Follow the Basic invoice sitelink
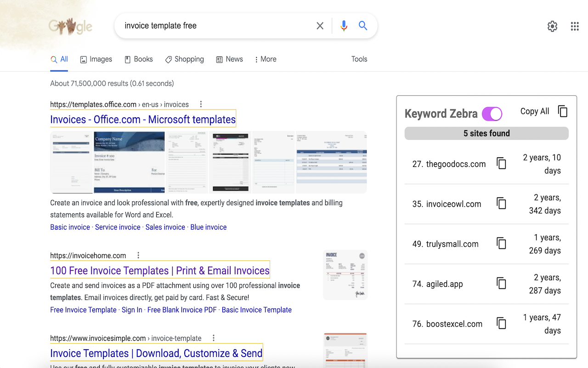 point(70,227)
